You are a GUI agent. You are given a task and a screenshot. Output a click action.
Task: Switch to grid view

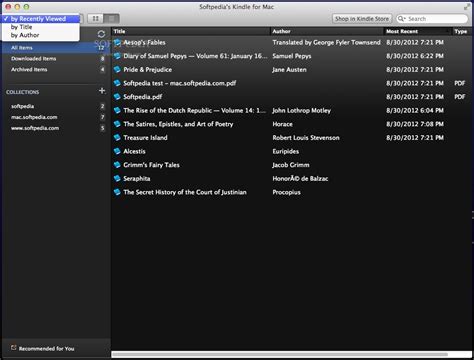tap(95, 19)
